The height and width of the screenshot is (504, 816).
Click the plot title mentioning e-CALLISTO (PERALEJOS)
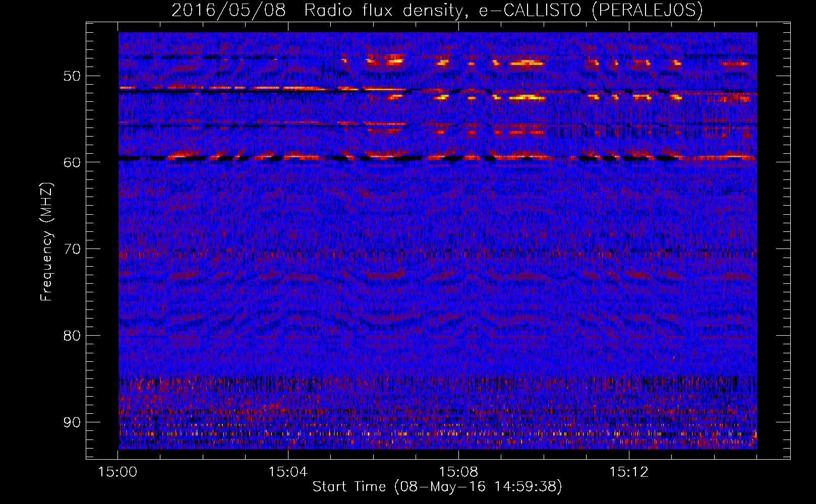[x=437, y=10]
